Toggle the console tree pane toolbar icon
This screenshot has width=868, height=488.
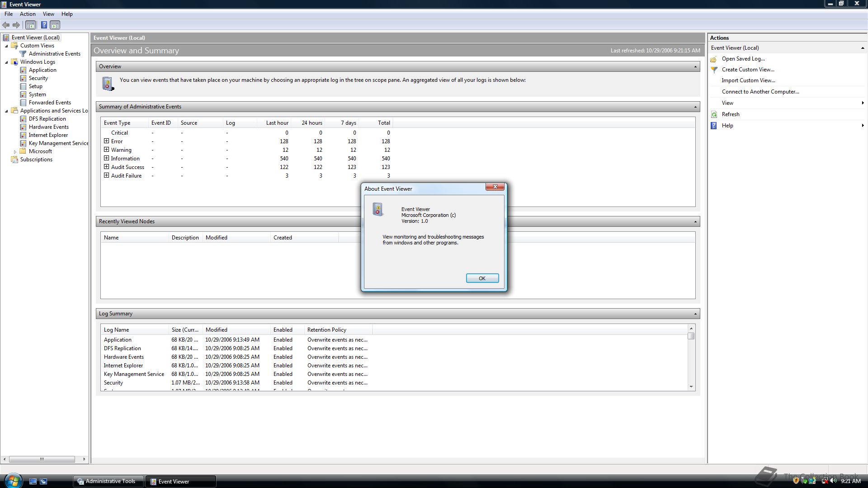point(30,25)
